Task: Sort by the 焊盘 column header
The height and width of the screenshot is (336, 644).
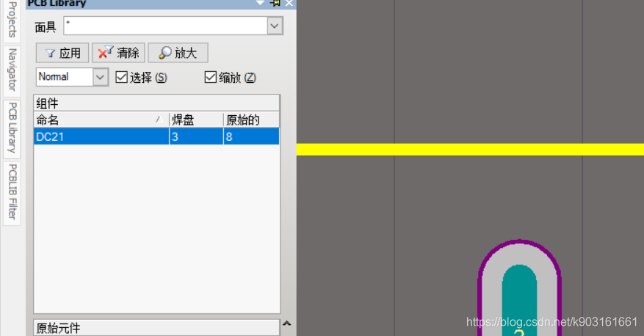Action: (196, 120)
